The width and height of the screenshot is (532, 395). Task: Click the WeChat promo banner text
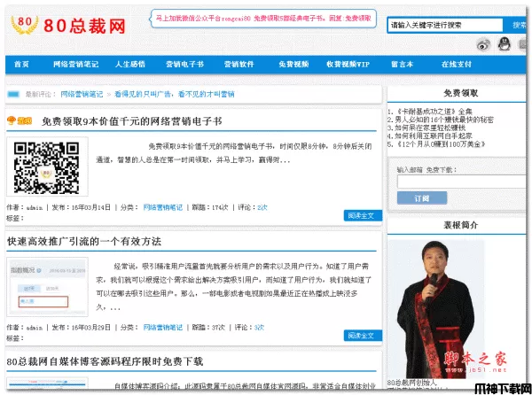coord(263,19)
